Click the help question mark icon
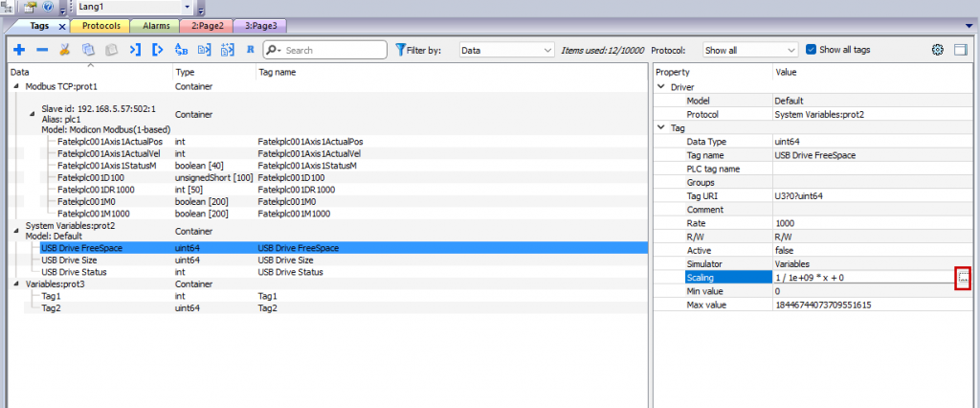Screen dimensions: 980x408 [x=46, y=8]
